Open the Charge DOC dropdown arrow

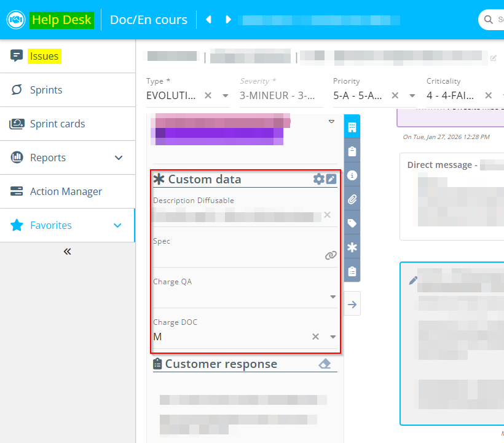[333, 337]
